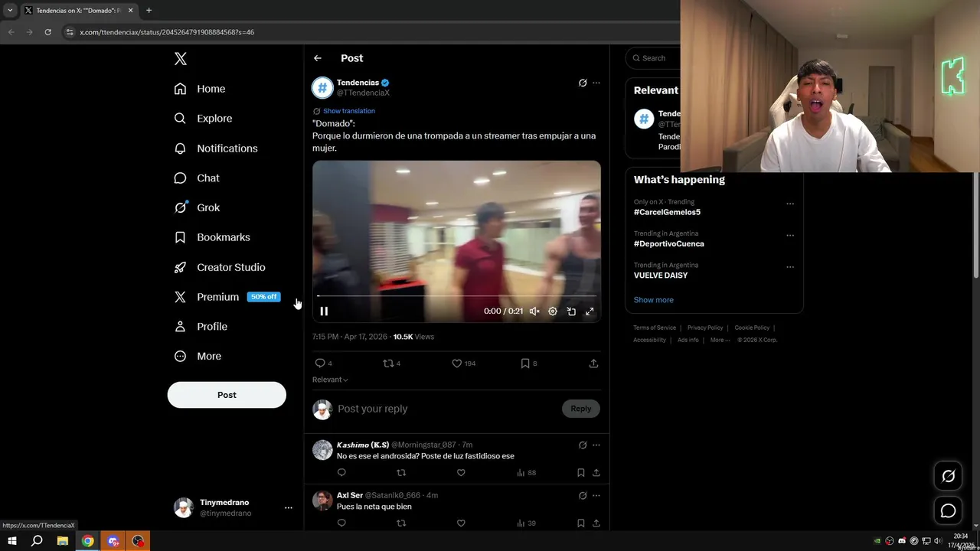Click the big Post button
This screenshot has width=980, height=551.
coord(227,395)
